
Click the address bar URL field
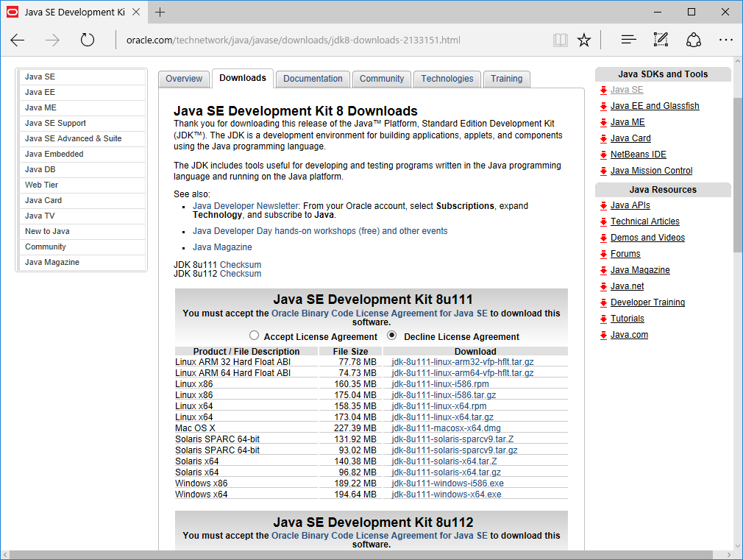point(331,40)
